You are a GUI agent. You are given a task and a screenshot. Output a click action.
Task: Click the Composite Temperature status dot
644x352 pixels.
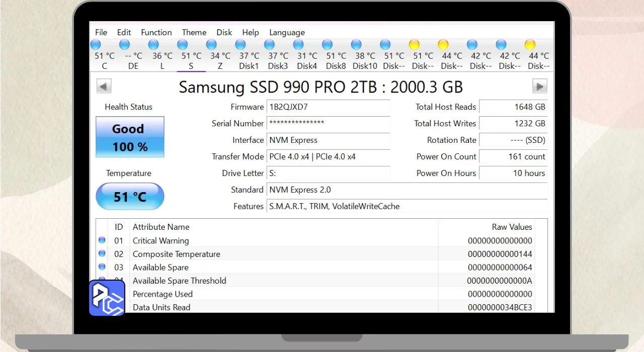coord(102,253)
